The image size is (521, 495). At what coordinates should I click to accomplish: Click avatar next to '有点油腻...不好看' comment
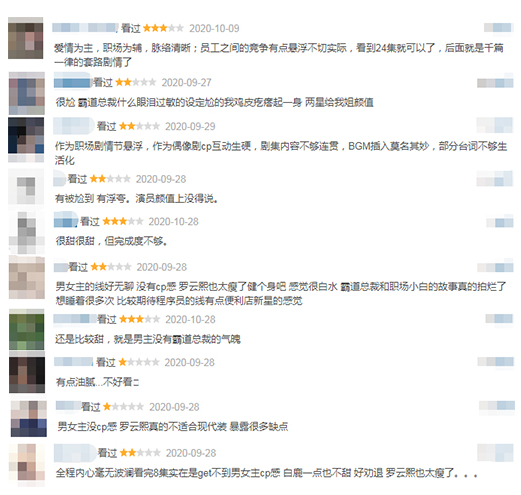click(x=27, y=371)
